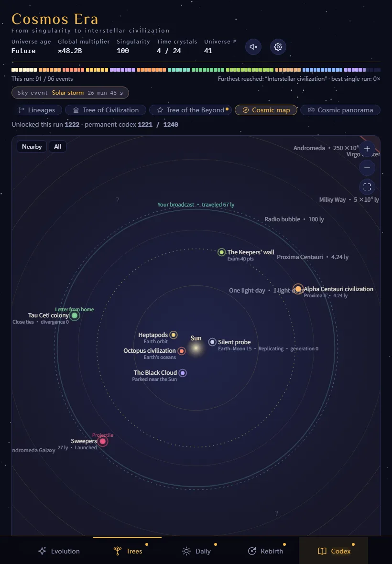Click the Solar storm sky event pill

coord(70,93)
